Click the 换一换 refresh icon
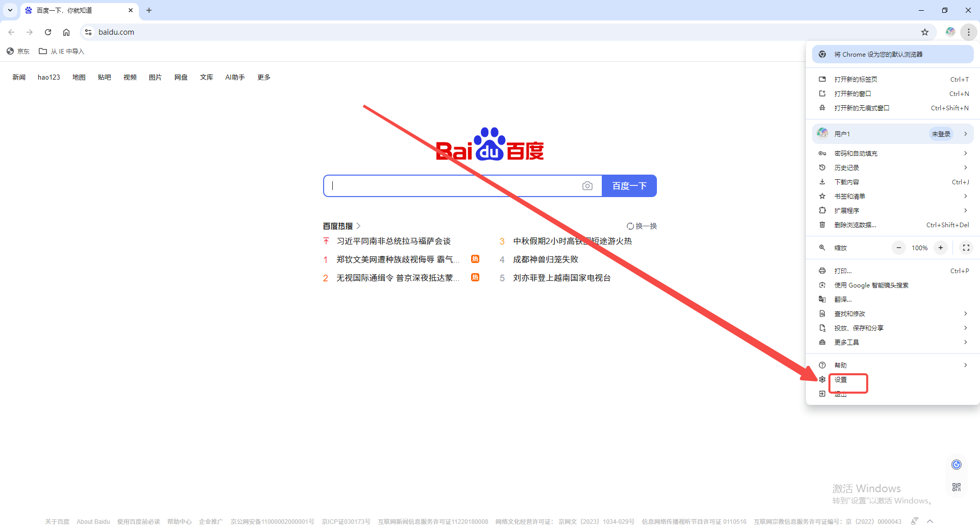Viewport: 980px width, 531px height. [630, 226]
